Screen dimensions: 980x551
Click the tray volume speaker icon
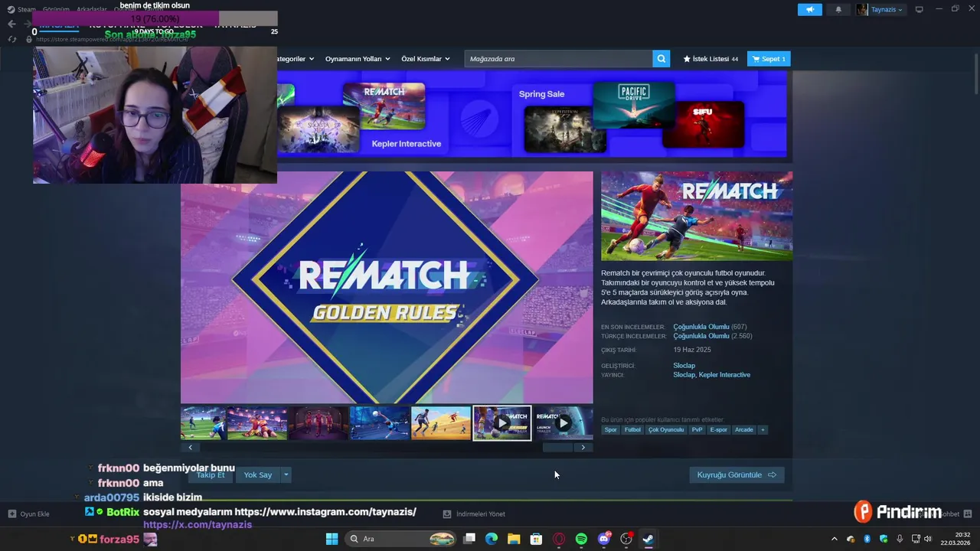click(x=927, y=539)
